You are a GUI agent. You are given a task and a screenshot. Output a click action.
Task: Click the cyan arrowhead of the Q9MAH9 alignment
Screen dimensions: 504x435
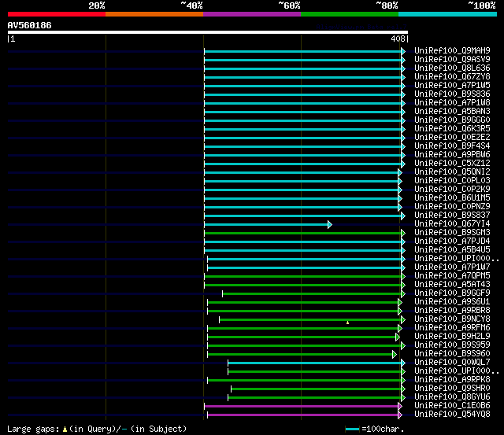coord(403,51)
